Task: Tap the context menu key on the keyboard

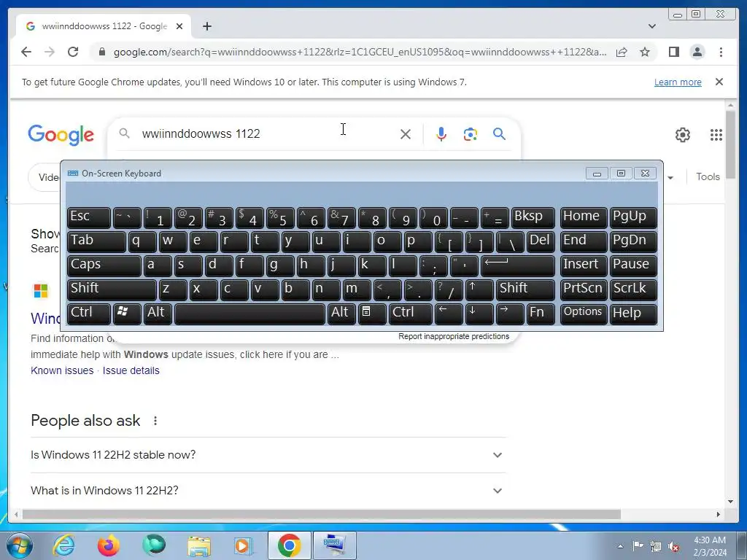Action: pyautogui.click(x=371, y=314)
